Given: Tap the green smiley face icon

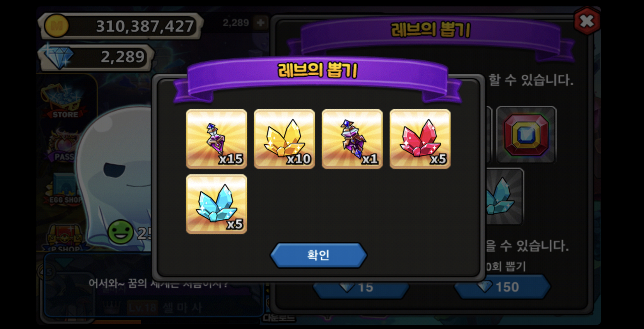Looking at the screenshot, I should tap(120, 232).
